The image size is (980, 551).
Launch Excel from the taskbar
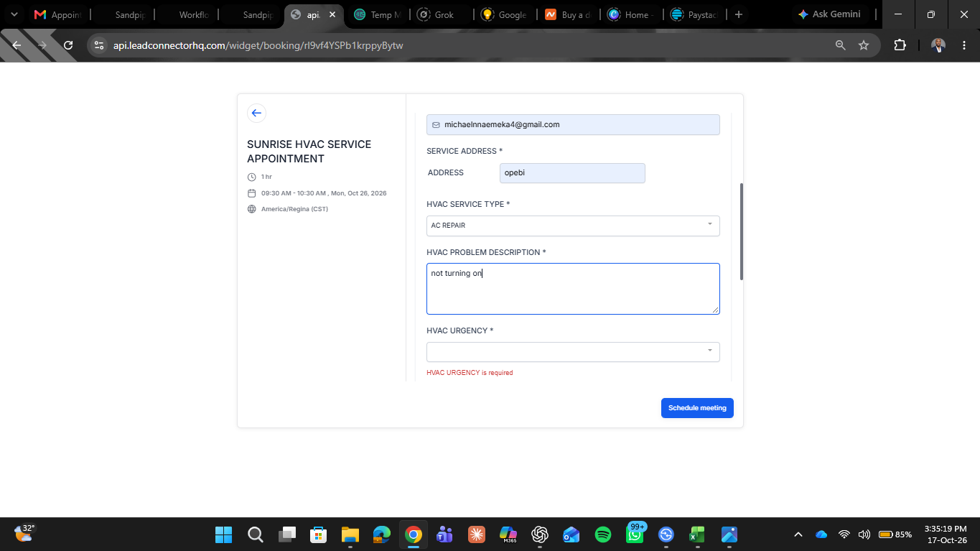(x=697, y=534)
